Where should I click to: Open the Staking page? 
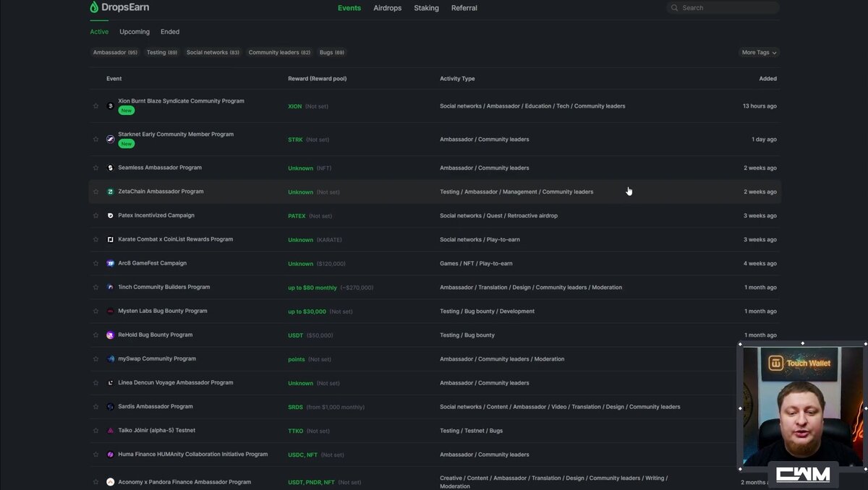pos(426,8)
